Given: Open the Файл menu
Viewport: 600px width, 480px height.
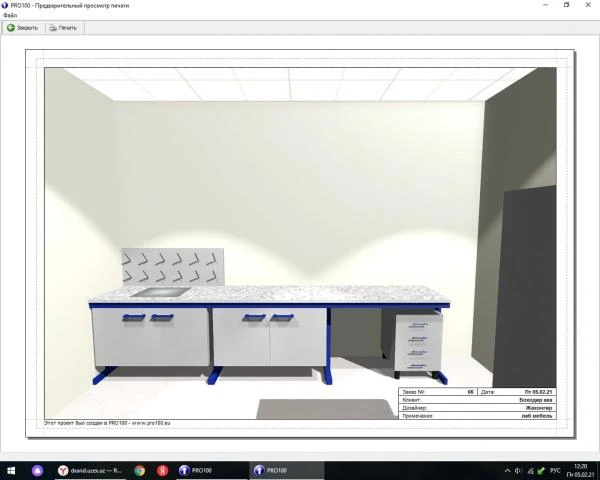Looking at the screenshot, I should click(x=10, y=16).
